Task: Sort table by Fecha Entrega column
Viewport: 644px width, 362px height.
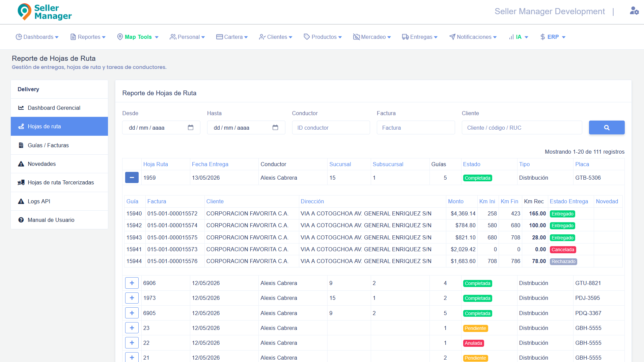Action: click(210, 164)
